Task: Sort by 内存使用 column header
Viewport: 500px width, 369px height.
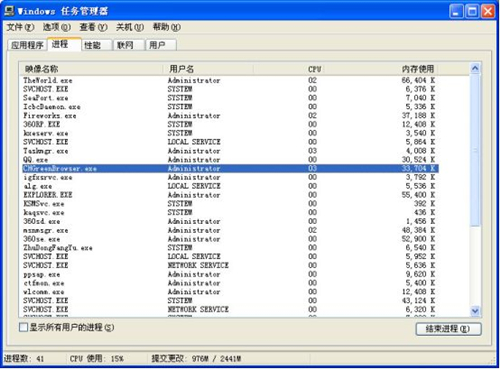Action: (380, 69)
